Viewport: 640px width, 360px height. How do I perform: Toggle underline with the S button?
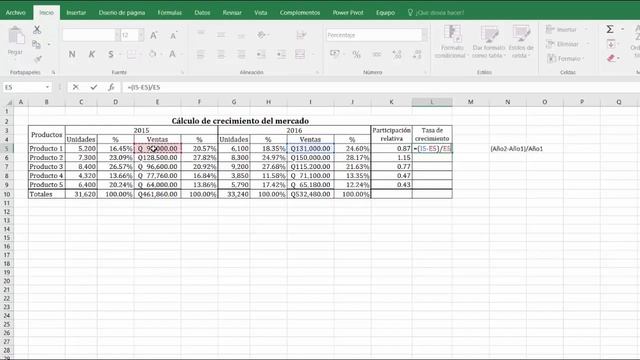click(111, 54)
